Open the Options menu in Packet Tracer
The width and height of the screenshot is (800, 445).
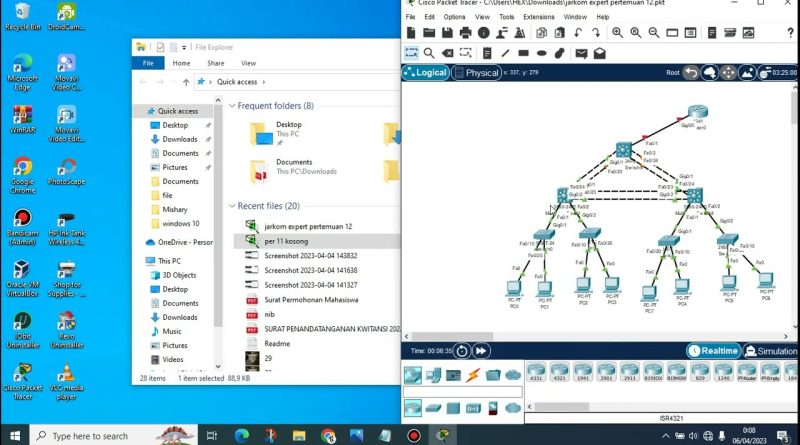click(x=454, y=17)
